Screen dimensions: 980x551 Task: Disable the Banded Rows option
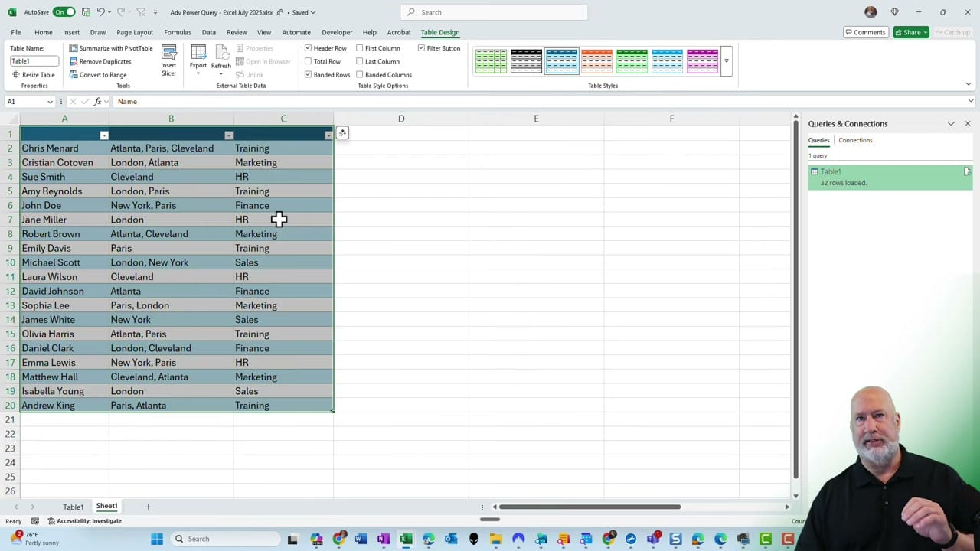(x=309, y=74)
